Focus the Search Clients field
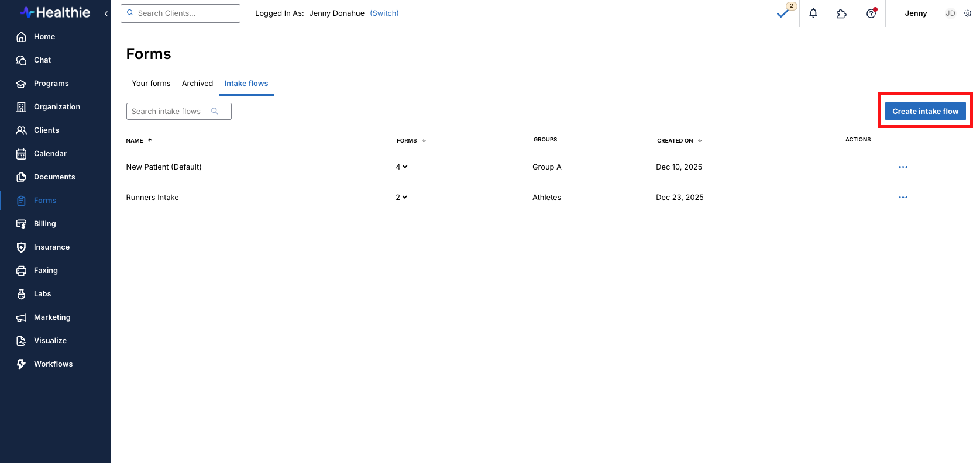 180,13
